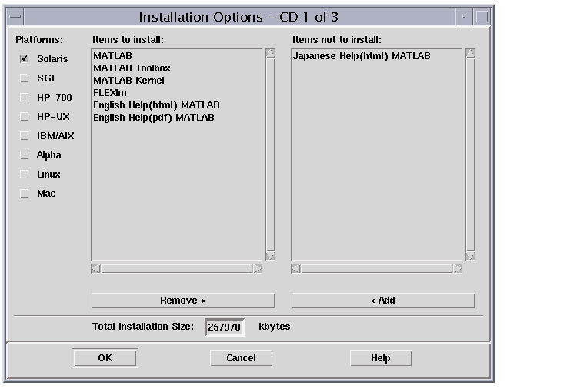Click up arrow of Items to install scrollbar
The width and height of the screenshot is (577, 392).
point(270,54)
